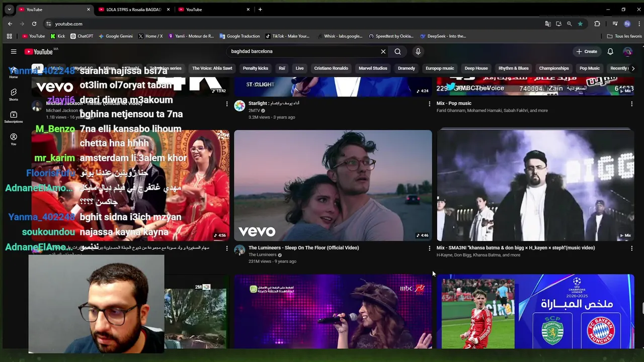Image resolution: width=644 pixels, height=362 pixels.
Task: Go back with the browser back arrow
Action: (x=10, y=24)
